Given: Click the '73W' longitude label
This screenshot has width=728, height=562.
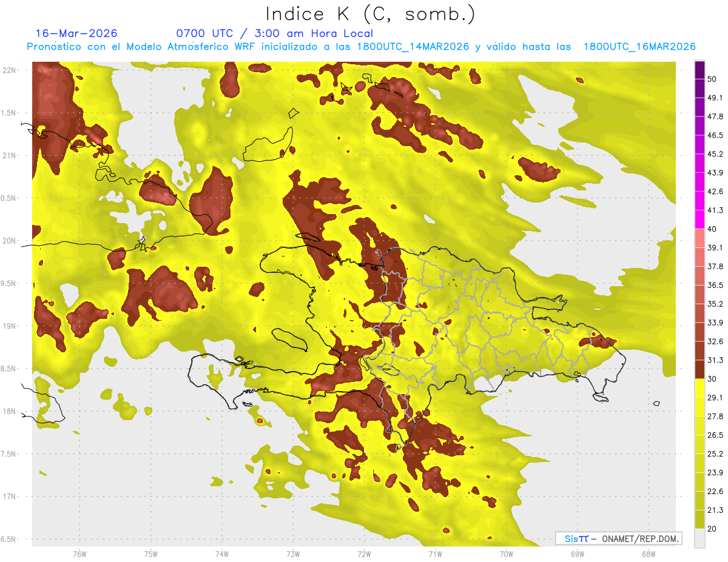Looking at the screenshot, I should (x=293, y=554).
